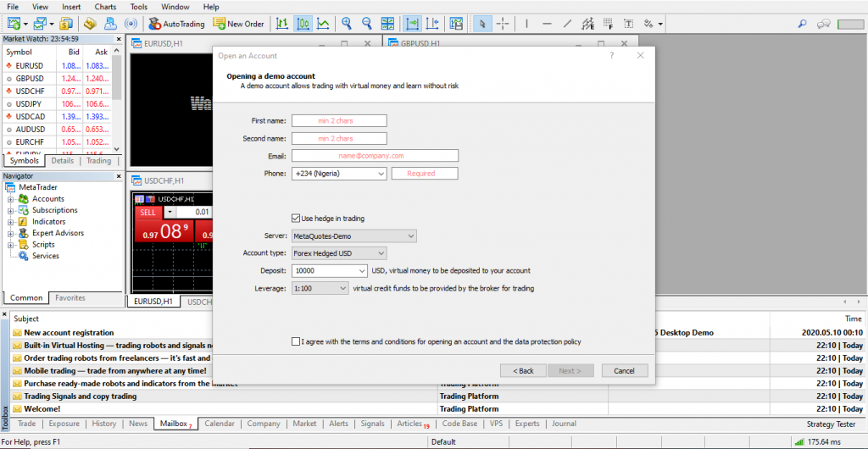Image resolution: width=868 pixels, height=449 pixels.
Task: Select the trendline drawing tool
Action: 567,24
